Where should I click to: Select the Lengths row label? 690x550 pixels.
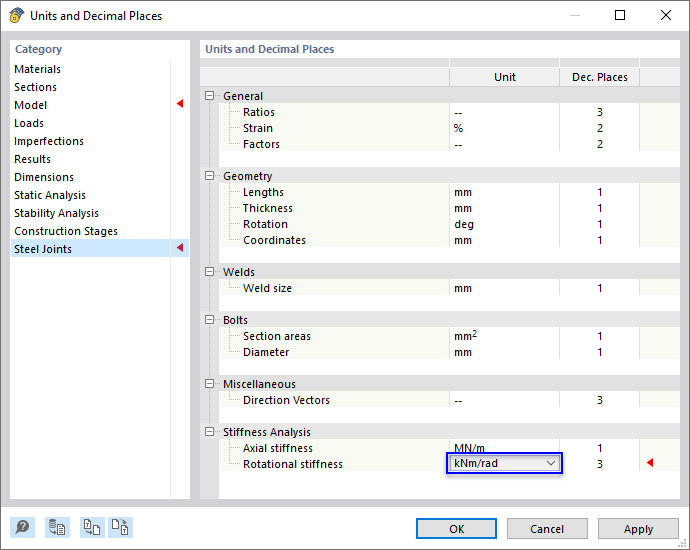263,192
